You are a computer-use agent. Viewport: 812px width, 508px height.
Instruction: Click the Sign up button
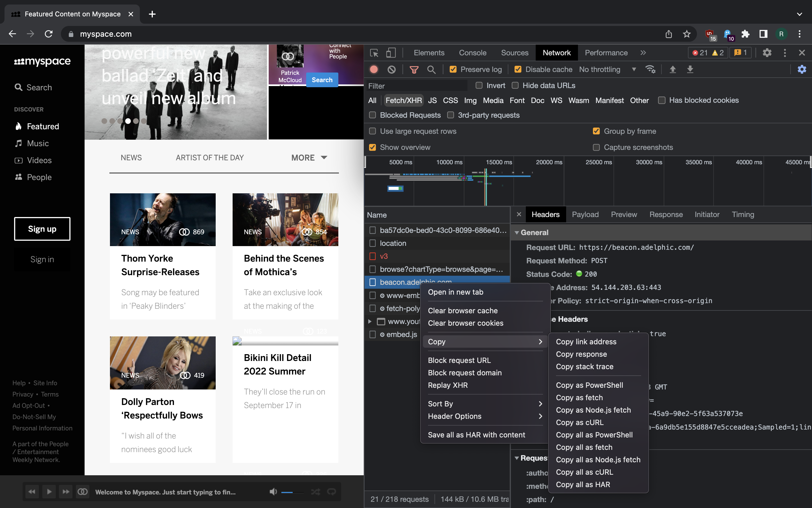click(42, 229)
